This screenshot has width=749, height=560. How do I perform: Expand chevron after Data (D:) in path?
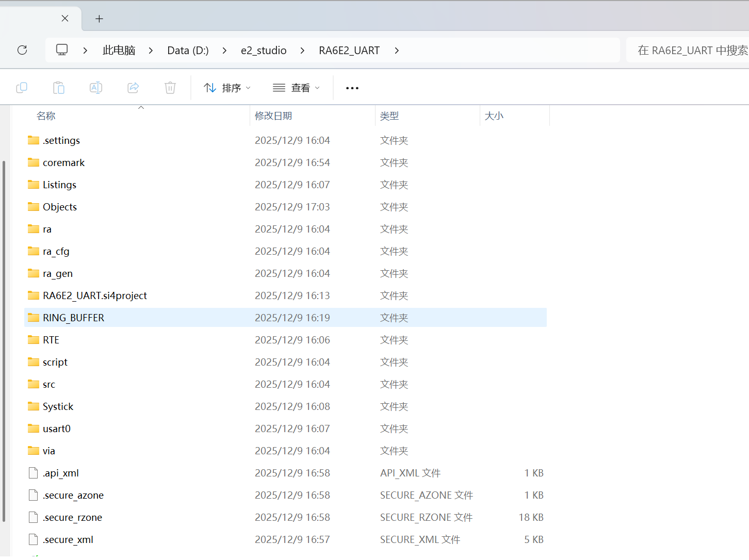(224, 51)
